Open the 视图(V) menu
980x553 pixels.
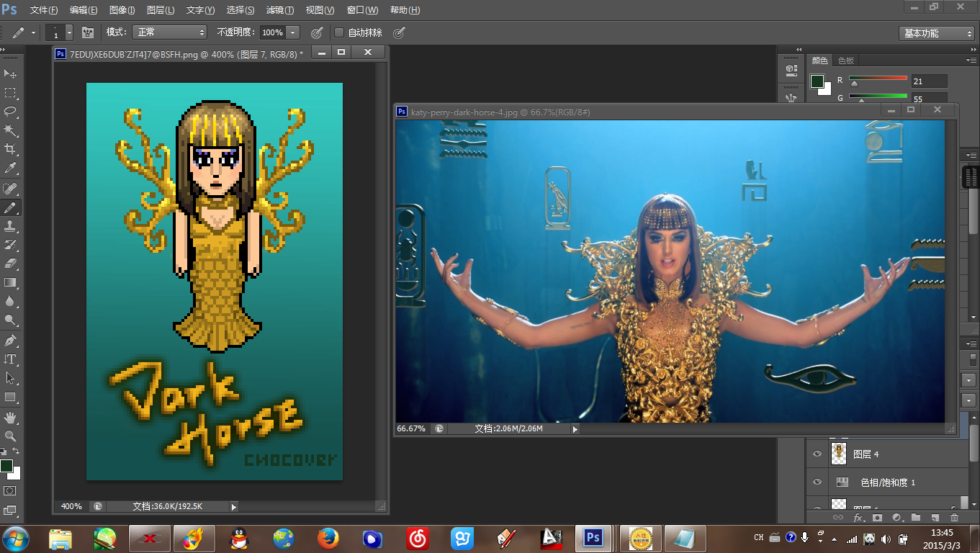(320, 10)
